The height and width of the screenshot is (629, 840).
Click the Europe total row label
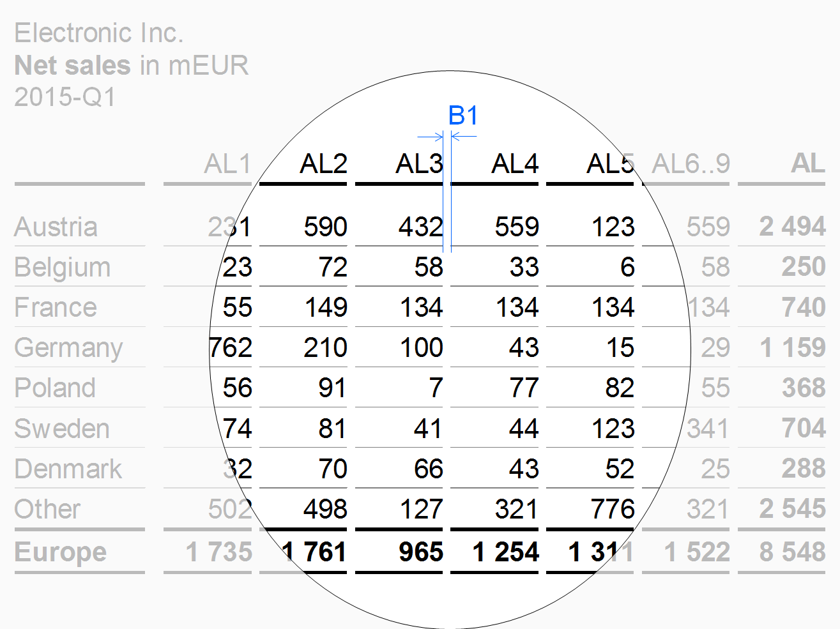(61, 552)
